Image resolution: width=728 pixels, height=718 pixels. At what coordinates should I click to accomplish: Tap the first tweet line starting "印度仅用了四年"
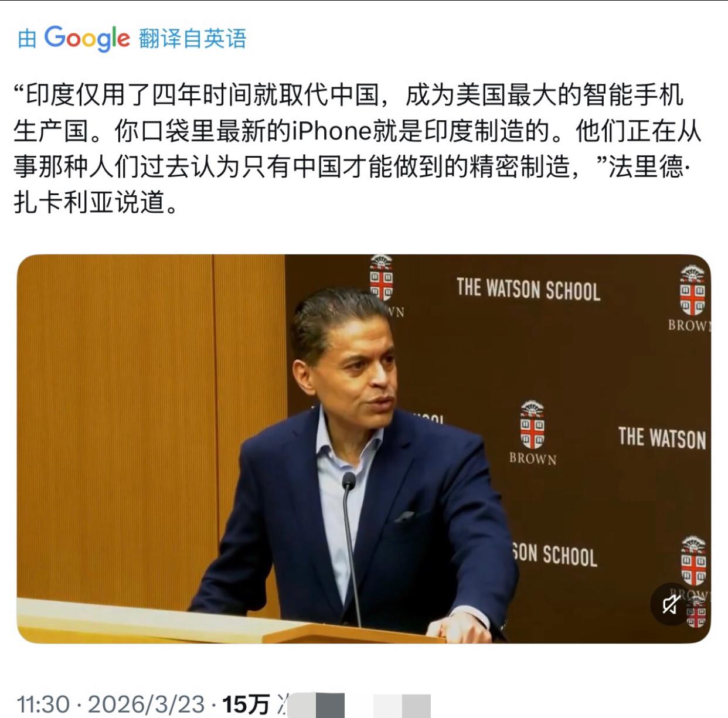coord(349,95)
